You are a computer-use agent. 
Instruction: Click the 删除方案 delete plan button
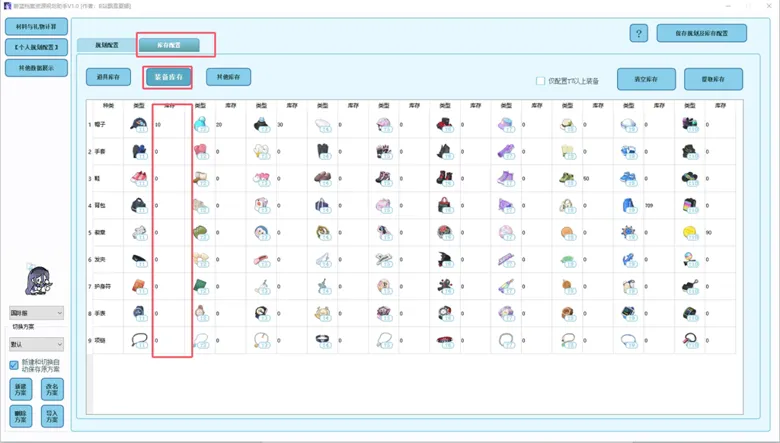pos(21,416)
